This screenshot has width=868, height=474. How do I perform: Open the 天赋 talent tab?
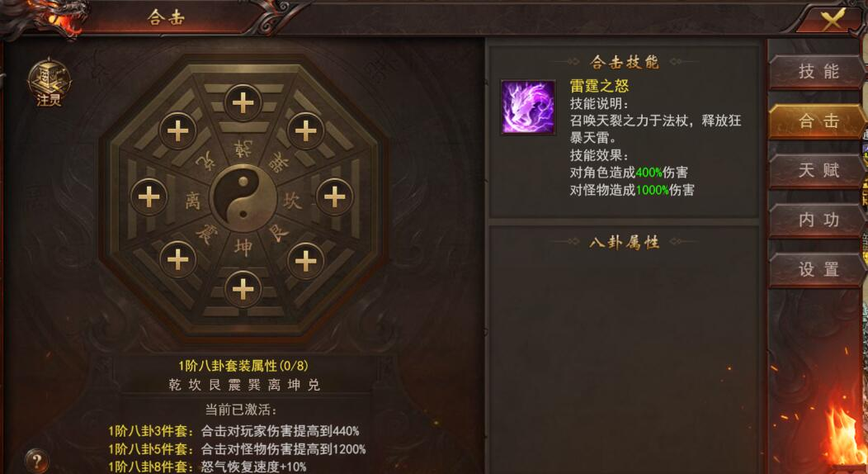tap(817, 171)
